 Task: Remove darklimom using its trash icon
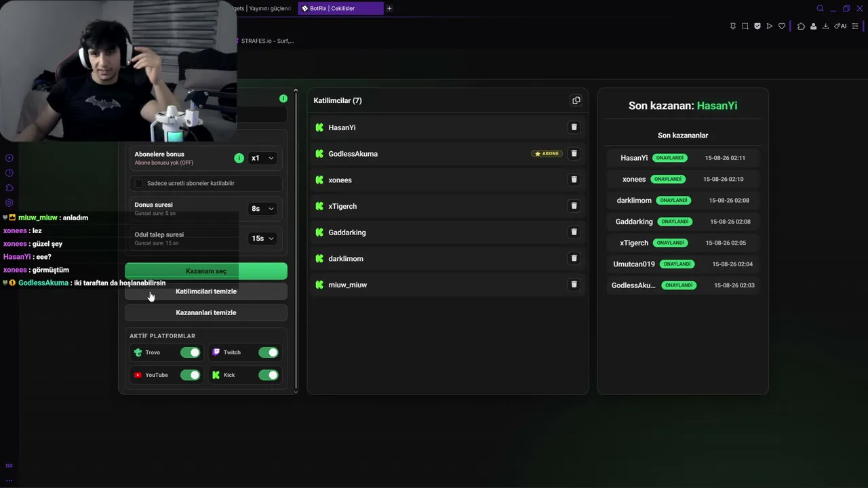click(574, 258)
